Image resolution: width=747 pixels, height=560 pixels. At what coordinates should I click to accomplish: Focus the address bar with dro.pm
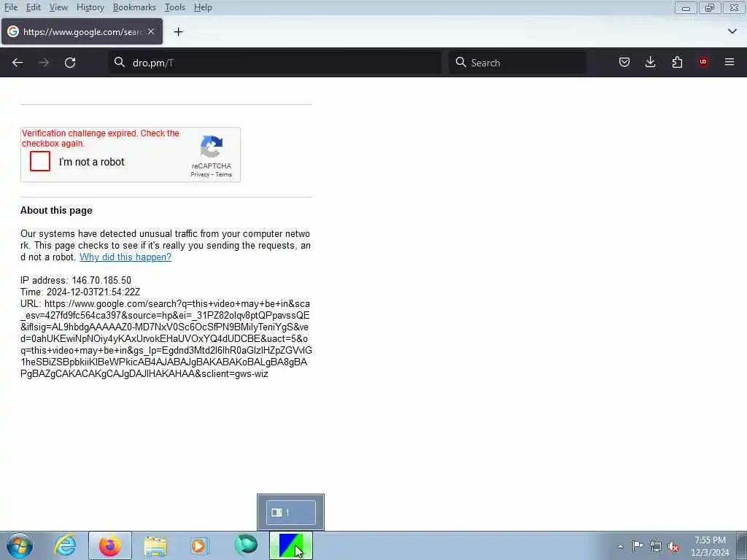[275, 63]
